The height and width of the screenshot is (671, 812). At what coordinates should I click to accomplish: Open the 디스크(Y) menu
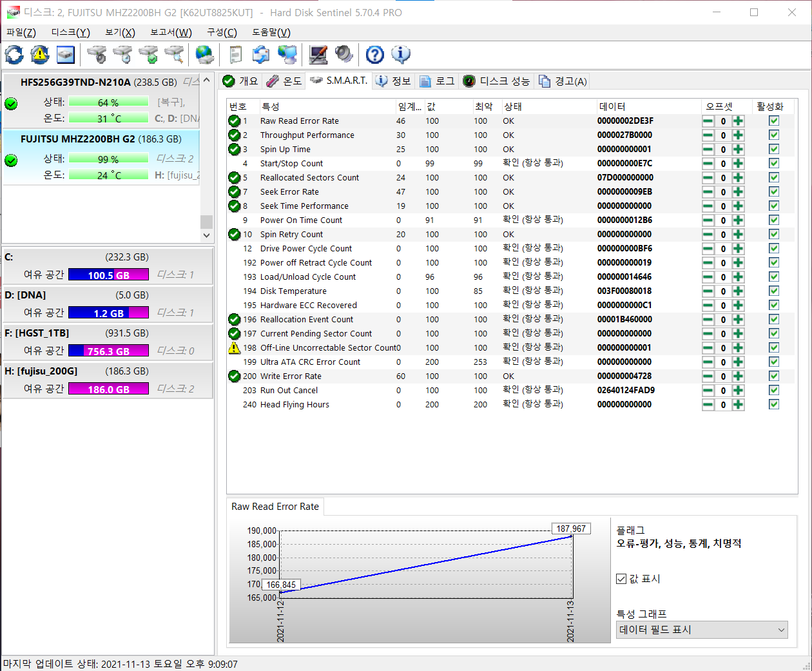point(70,32)
